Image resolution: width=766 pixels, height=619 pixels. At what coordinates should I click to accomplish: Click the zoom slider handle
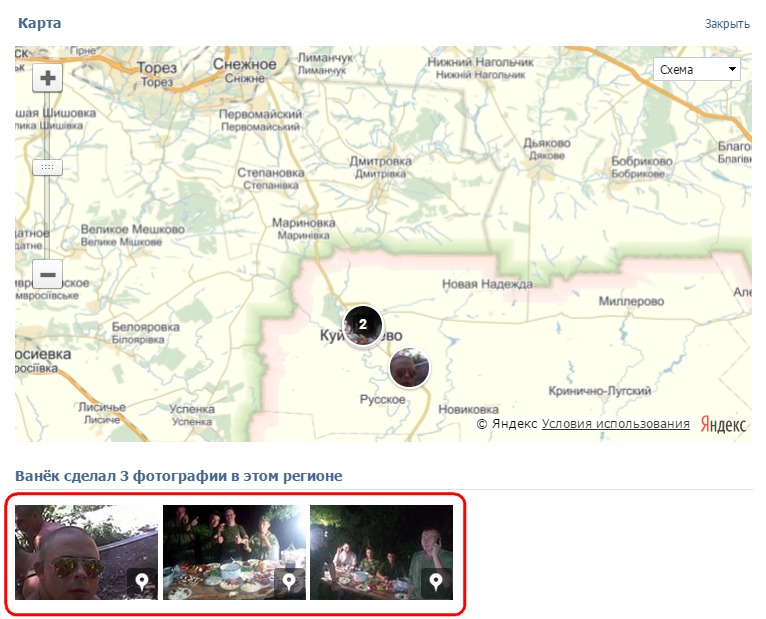(x=48, y=168)
